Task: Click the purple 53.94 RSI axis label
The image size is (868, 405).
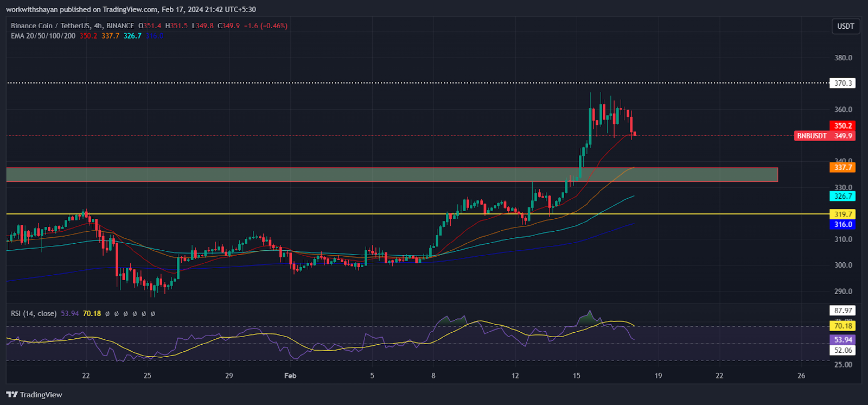Action: 843,340
